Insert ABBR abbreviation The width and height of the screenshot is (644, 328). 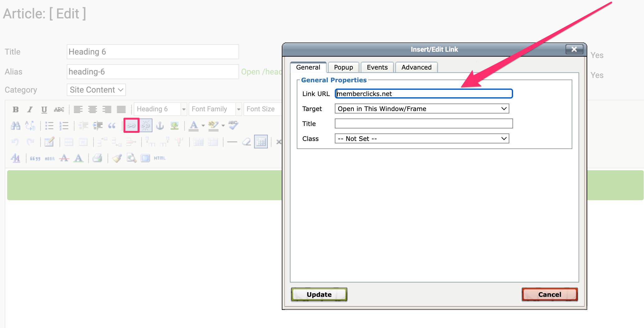(x=50, y=158)
